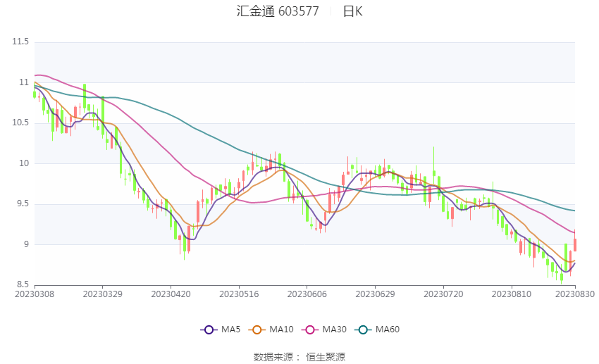Click the 8.5 price axis label

coord(23,285)
